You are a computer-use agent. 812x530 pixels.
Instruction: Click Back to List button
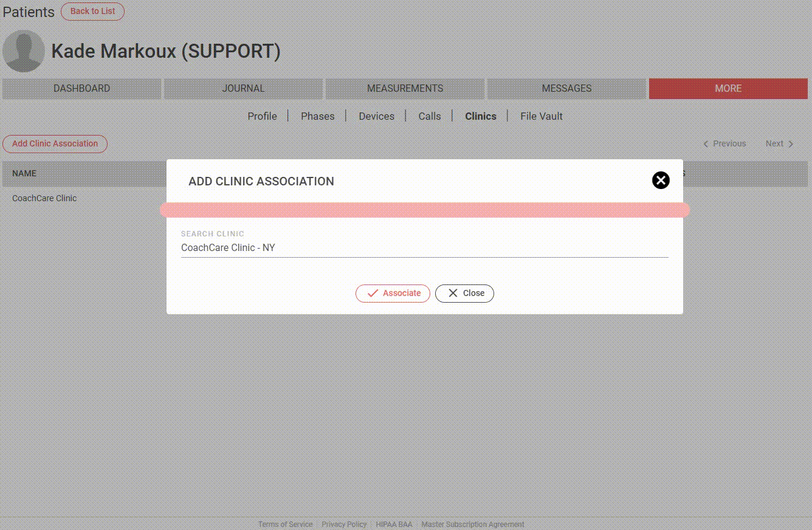coord(92,12)
